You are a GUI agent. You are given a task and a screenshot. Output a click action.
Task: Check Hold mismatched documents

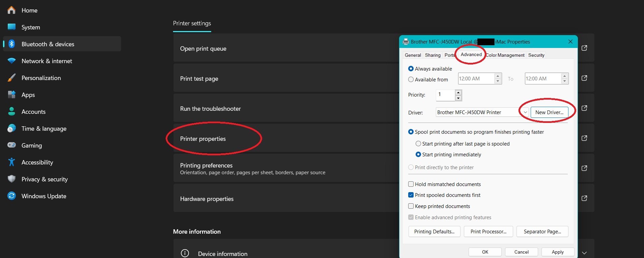pyautogui.click(x=411, y=184)
